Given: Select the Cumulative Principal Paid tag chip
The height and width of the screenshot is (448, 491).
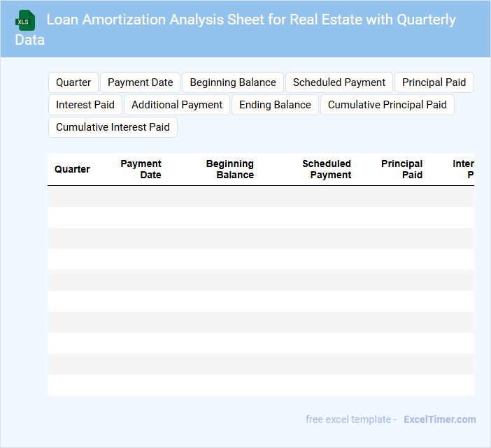Looking at the screenshot, I should pyautogui.click(x=387, y=105).
